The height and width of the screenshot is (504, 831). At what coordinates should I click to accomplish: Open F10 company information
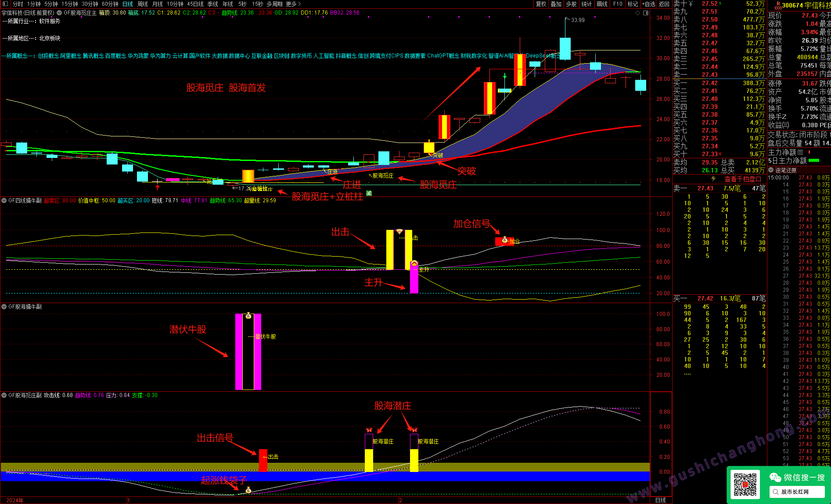pos(618,4)
